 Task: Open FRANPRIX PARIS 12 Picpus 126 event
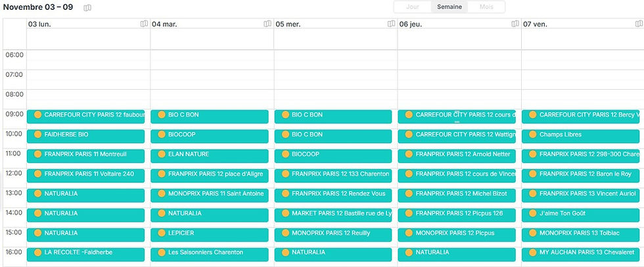pos(457,215)
